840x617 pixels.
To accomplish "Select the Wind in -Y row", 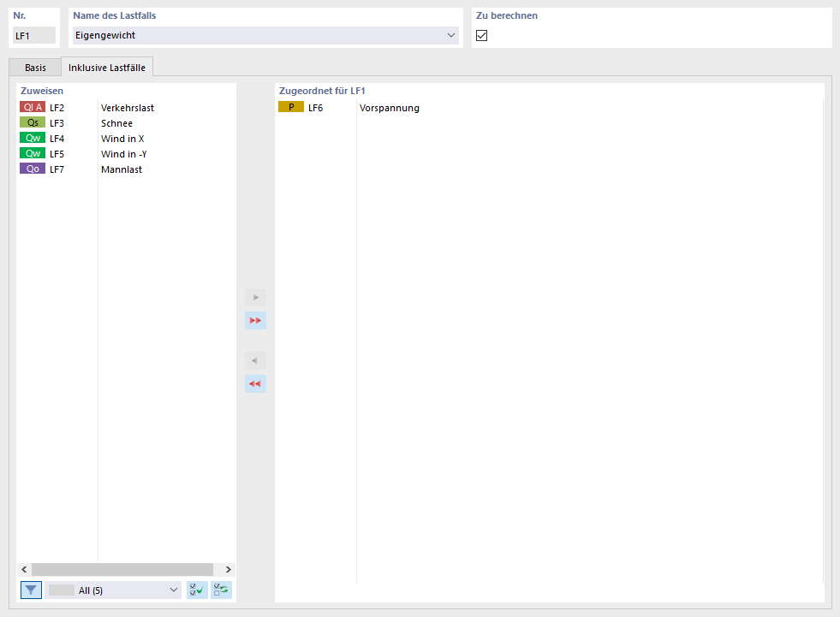I will (124, 154).
